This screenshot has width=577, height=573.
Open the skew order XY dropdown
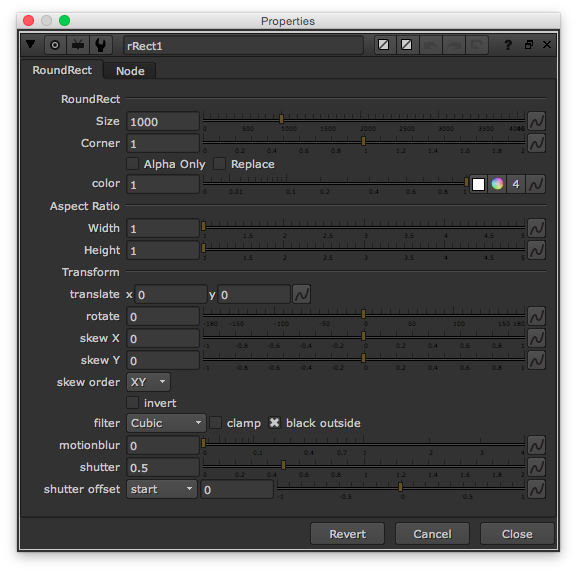(x=148, y=382)
